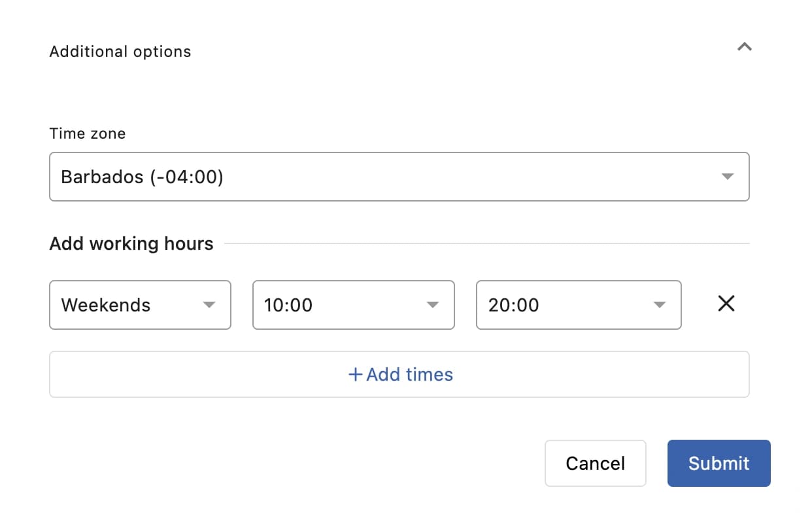Image resolution: width=812 pixels, height=513 pixels.
Task: Open the Barbados time zone selector
Action: [x=399, y=177]
